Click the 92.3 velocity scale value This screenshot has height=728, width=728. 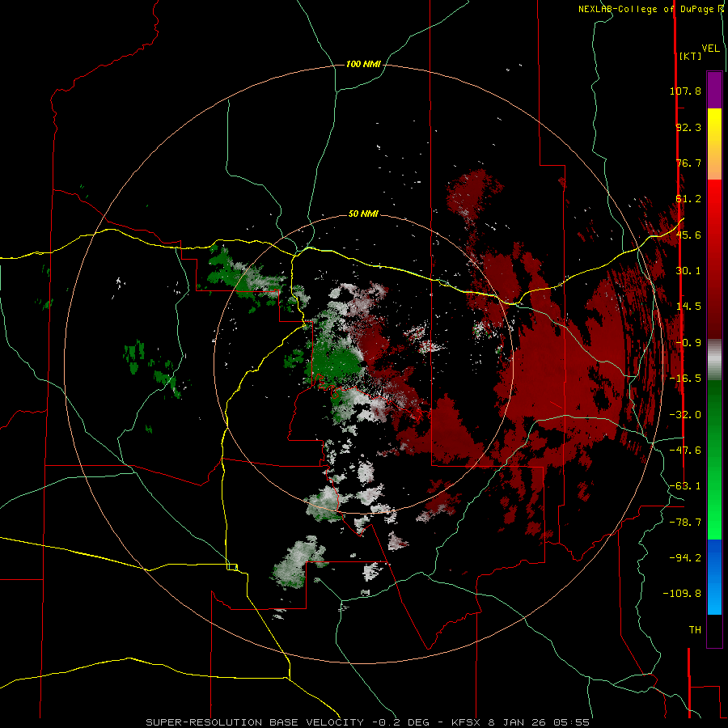point(688,127)
